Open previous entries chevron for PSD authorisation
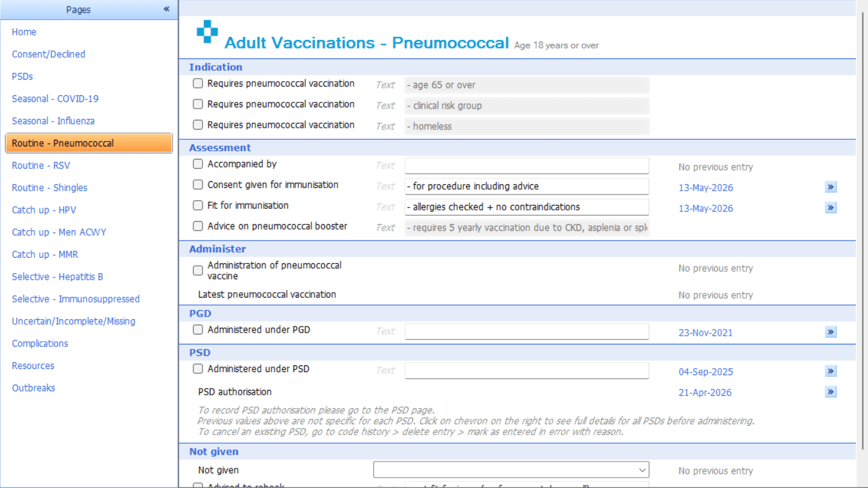Viewport: 868px width, 488px height. [831, 392]
